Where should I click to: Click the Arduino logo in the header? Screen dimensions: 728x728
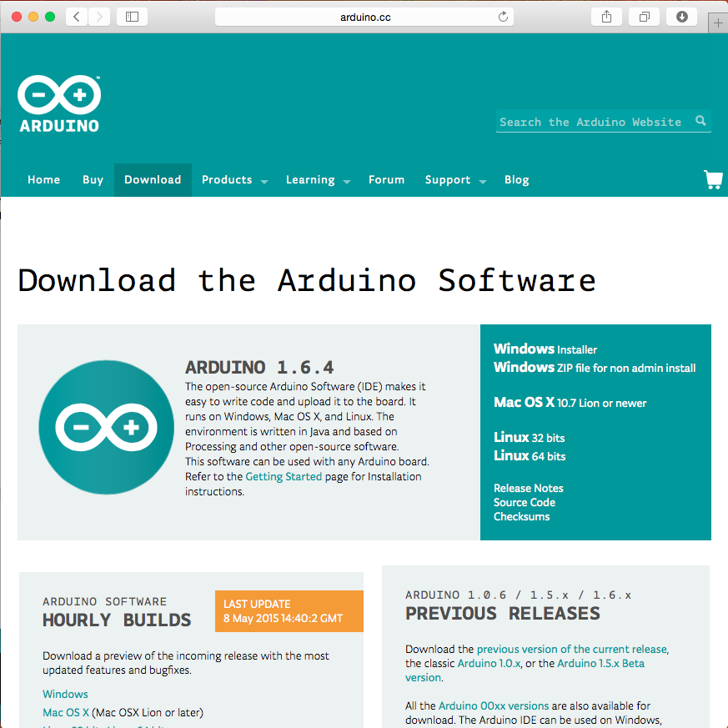click(59, 105)
